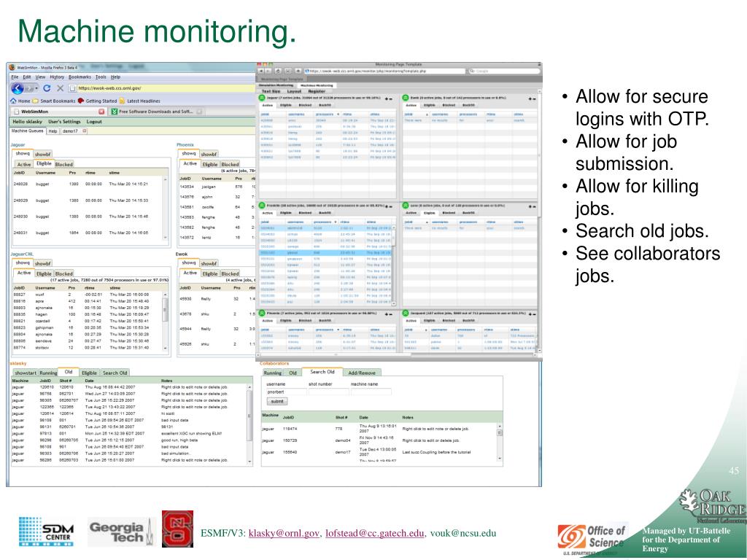Image resolution: width=747 pixels, height=560 pixels.
Task: Open the Latest Headlines feed bookmark
Action: point(139,101)
